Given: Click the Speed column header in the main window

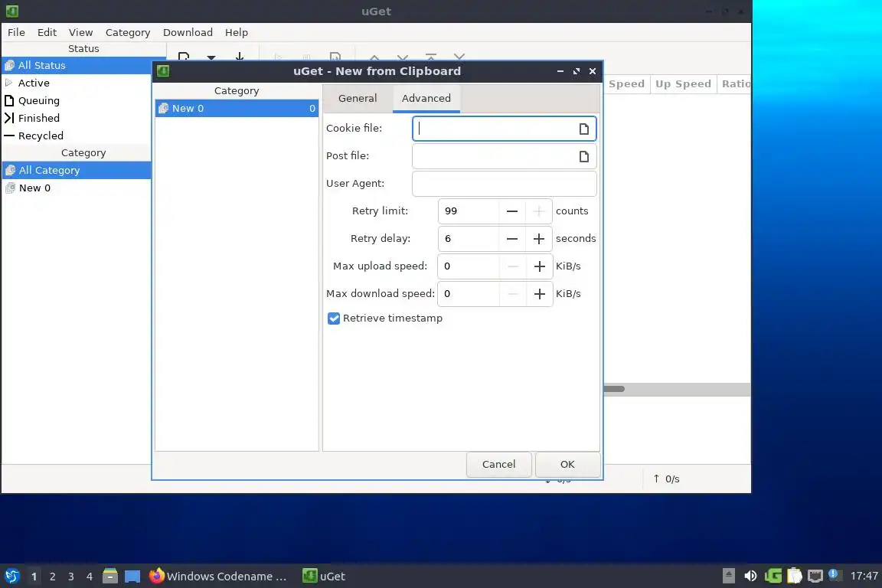Looking at the screenshot, I should (x=626, y=84).
